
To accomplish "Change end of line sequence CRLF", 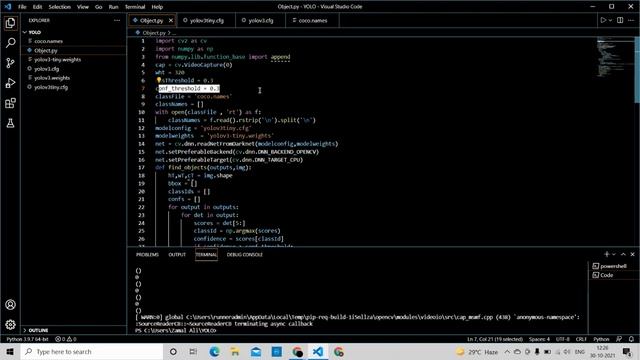I will tap(581, 339).
